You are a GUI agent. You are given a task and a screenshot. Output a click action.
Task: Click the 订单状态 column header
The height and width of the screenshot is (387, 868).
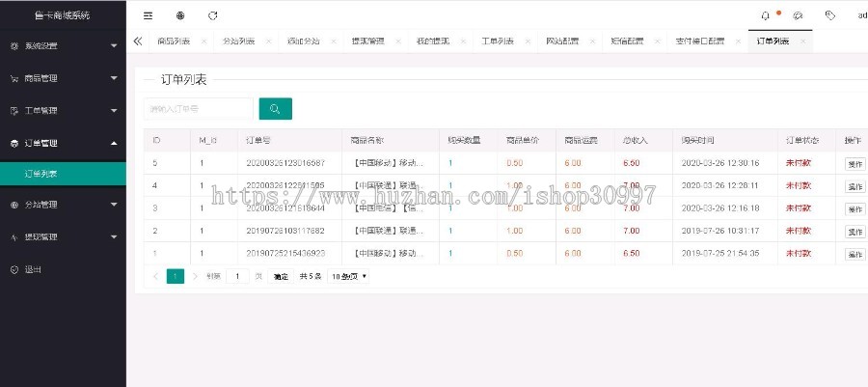point(802,141)
